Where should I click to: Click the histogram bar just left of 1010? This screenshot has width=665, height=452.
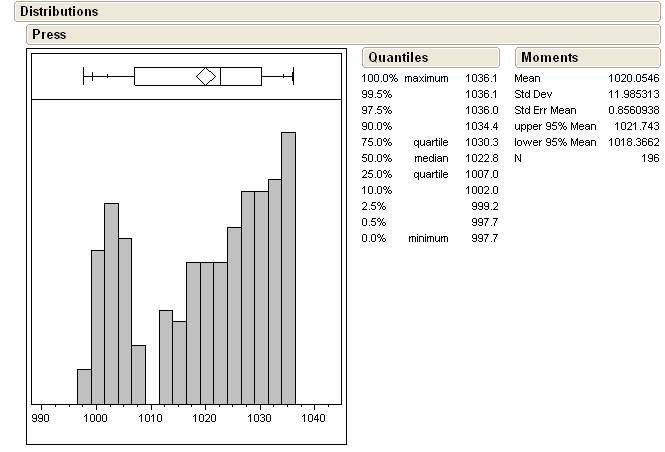pos(138,373)
